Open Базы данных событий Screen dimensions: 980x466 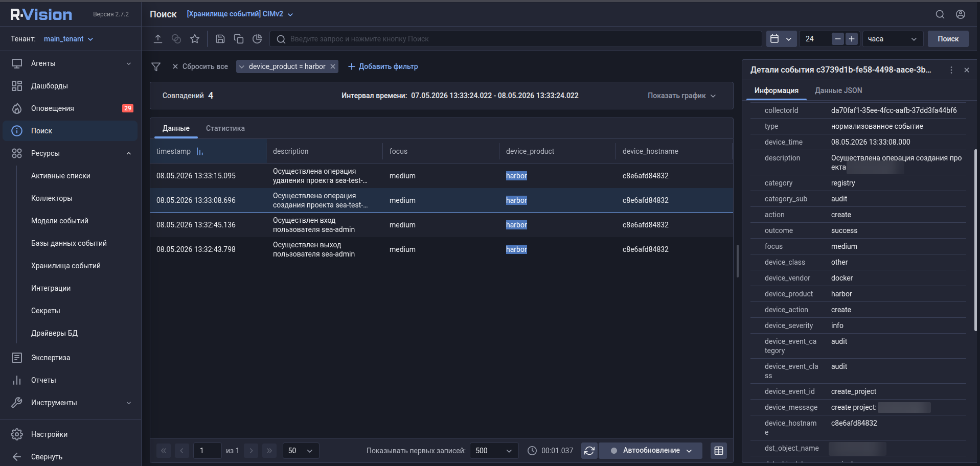point(69,243)
